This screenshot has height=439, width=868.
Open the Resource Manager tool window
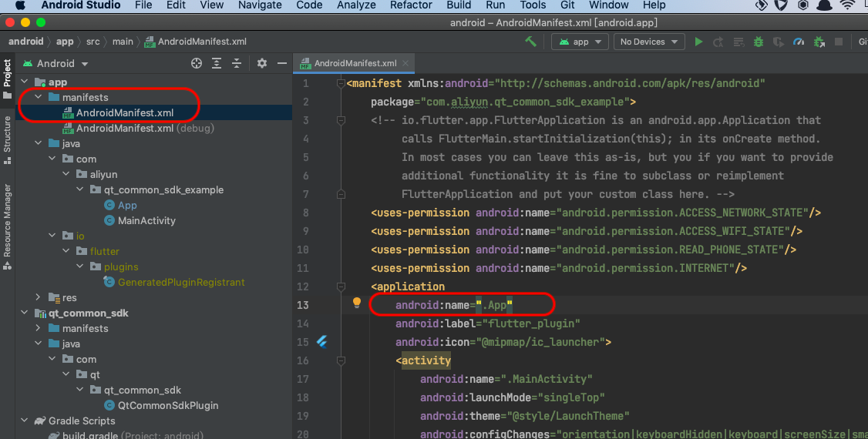[x=7, y=226]
